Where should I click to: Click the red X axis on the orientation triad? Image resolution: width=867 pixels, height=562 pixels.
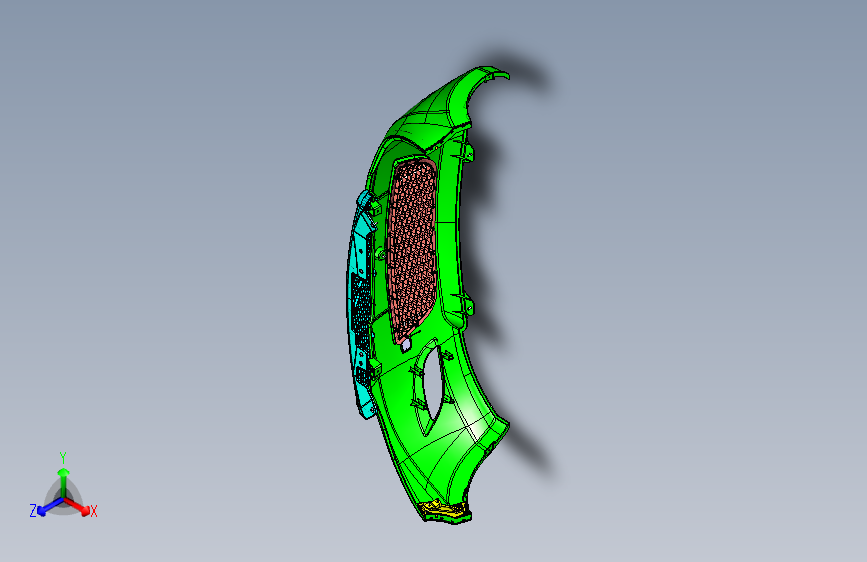(79, 506)
